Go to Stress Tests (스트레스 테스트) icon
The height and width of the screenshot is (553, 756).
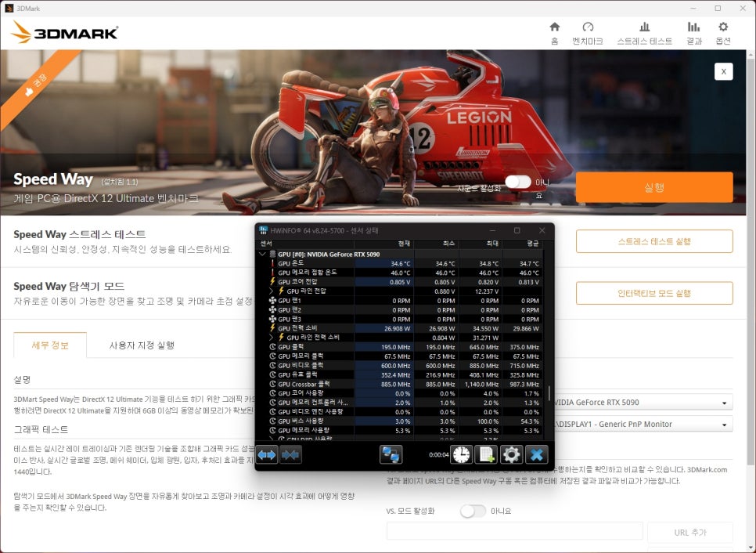click(644, 32)
